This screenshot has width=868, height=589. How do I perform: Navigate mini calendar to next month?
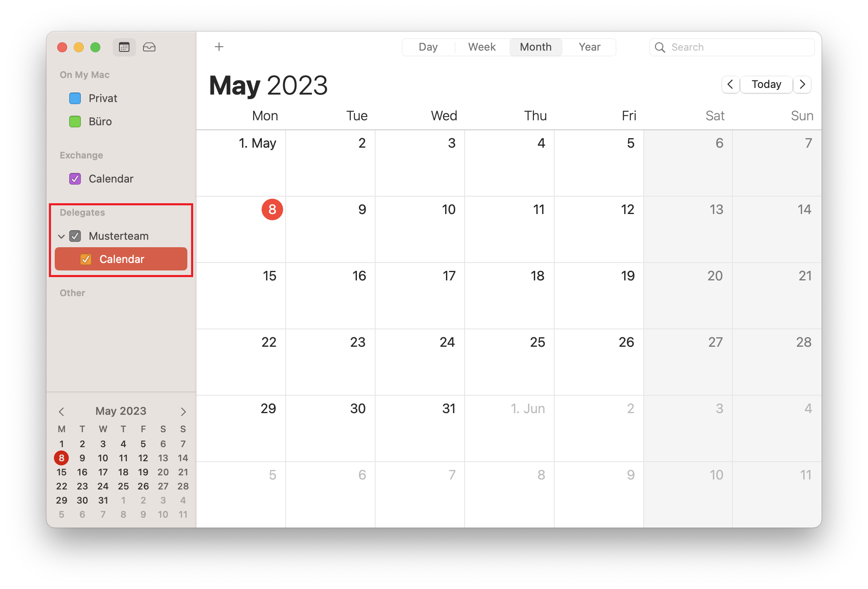coord(184,411)
